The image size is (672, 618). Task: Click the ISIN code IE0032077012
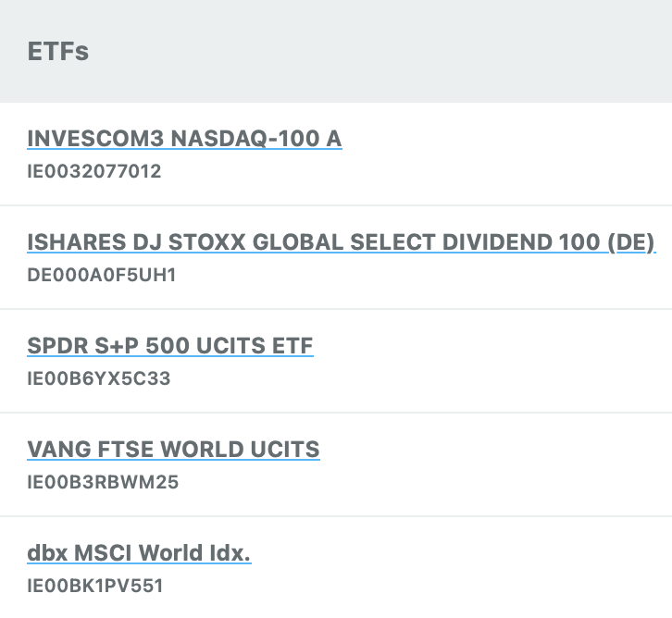click(x=94, y=171)
